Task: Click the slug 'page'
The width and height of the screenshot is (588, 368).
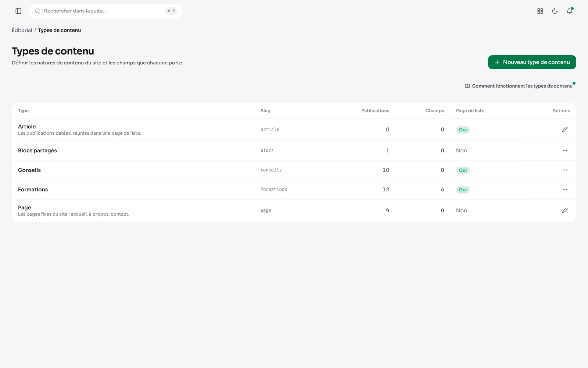Action: click(x=266, y=210)
